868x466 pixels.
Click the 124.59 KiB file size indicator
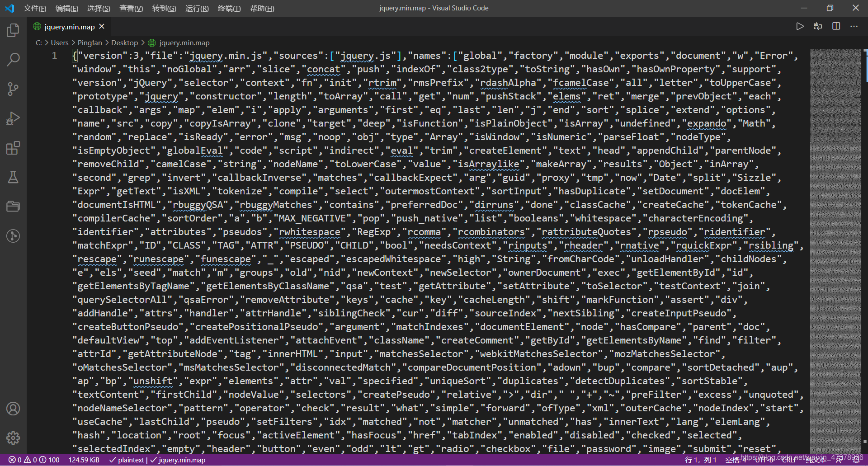click(x=84, y=460)
